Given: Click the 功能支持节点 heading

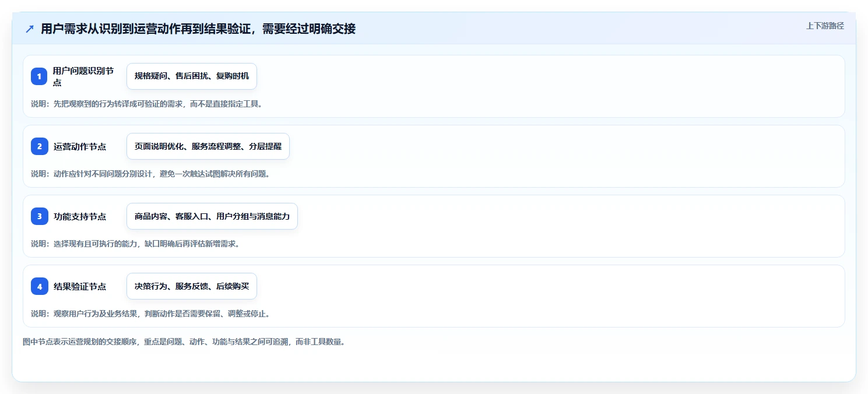Looking at the screenshot, I should (x=80, y=217).
